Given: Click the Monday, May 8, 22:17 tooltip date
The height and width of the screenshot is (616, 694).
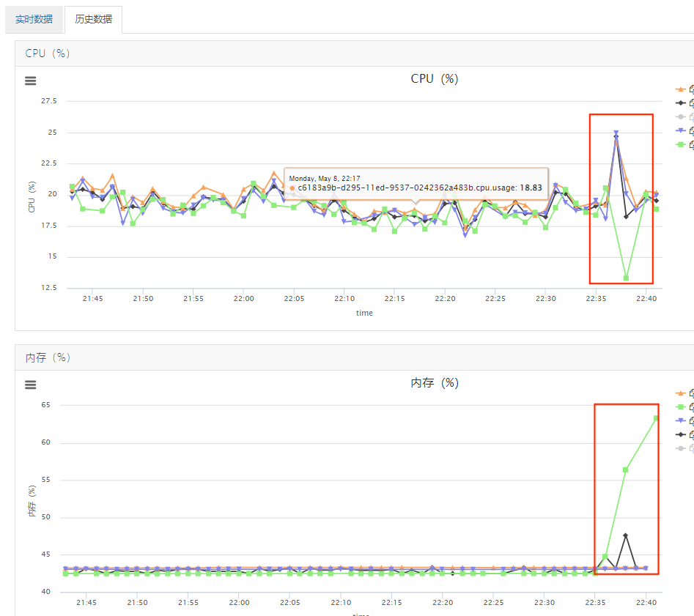Looking at the screenshot, I should pos(325,178).
